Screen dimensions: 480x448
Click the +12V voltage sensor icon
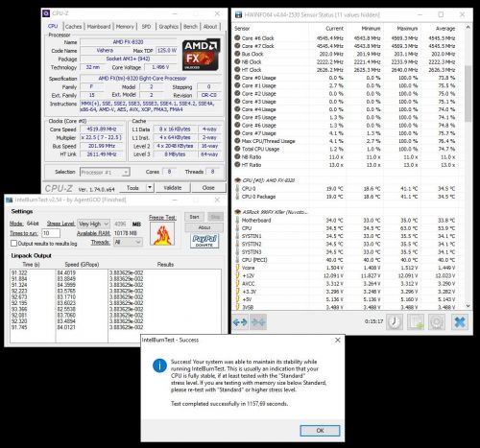(x=237, y=275)
